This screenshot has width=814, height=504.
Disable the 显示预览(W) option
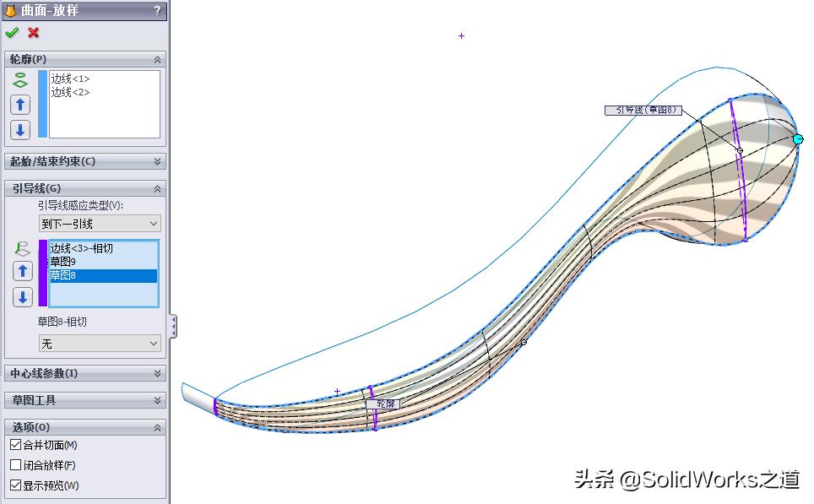click(14, 485)
